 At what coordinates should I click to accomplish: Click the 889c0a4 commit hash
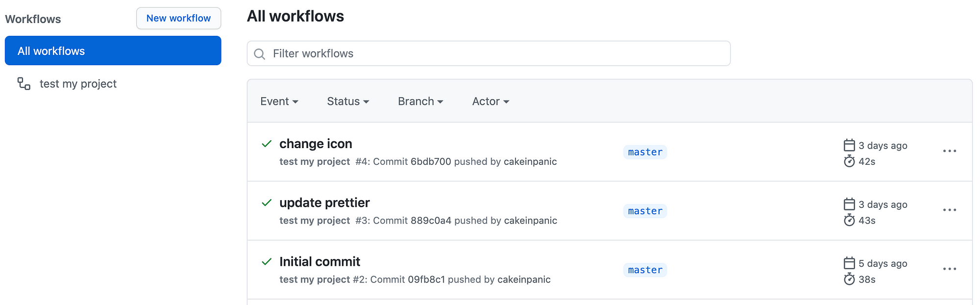tap(431, 220)
